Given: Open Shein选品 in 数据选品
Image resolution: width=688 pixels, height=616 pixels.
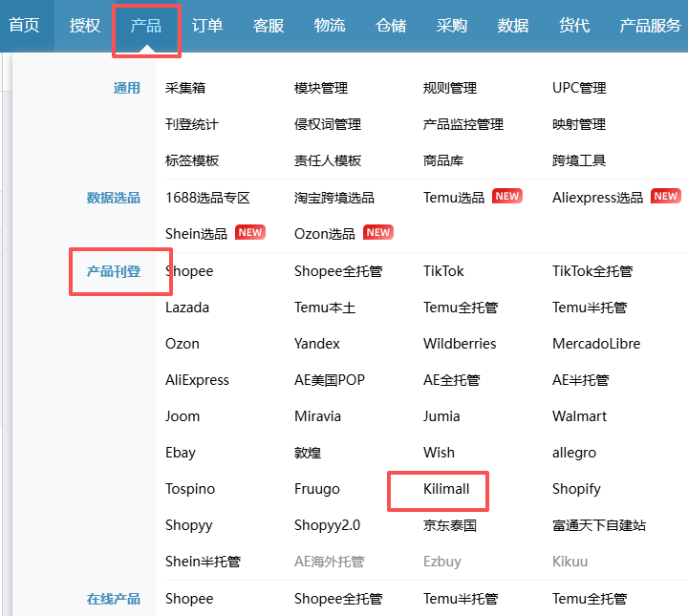Looking at the screenshot, I should pyautogui.click(x=196, y=234).
